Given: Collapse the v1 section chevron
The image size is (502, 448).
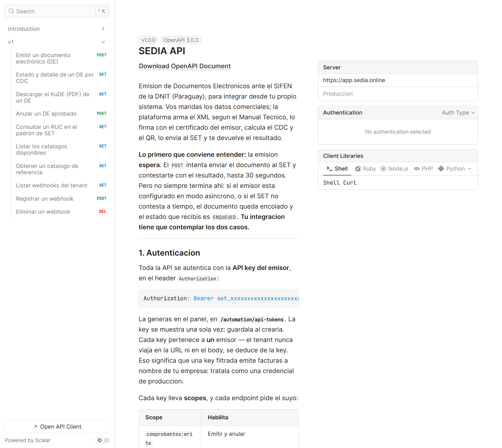Looking at the screenshot, I should pyautogui.click(x=103, y=42).
